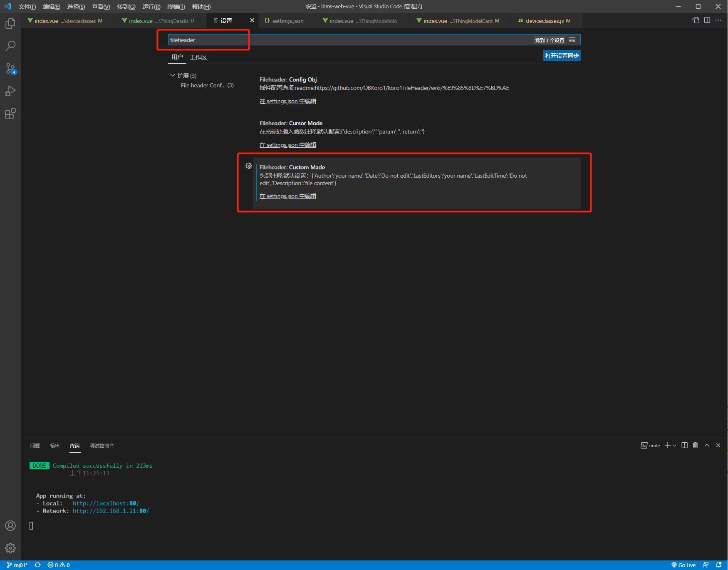The image size is (728, 570).
Task: Switch to 终端 panel tab
Action: point(75,446)
